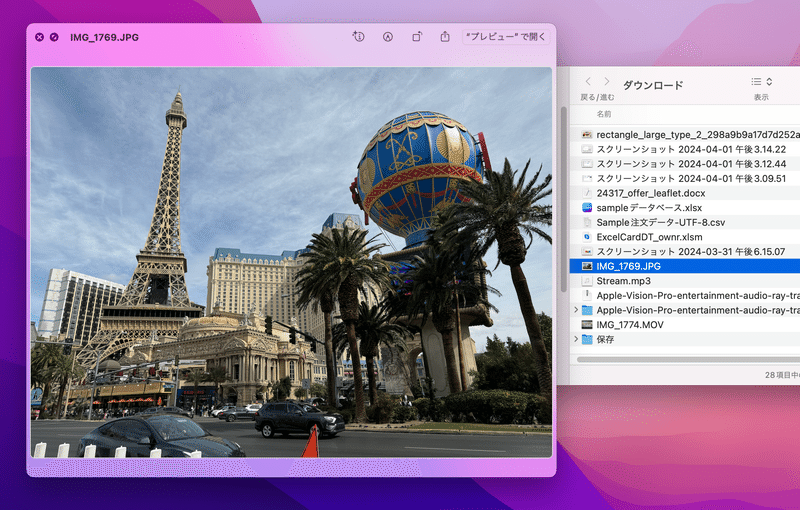Select Sample注文データ-UTF-8.csv file

685,222
